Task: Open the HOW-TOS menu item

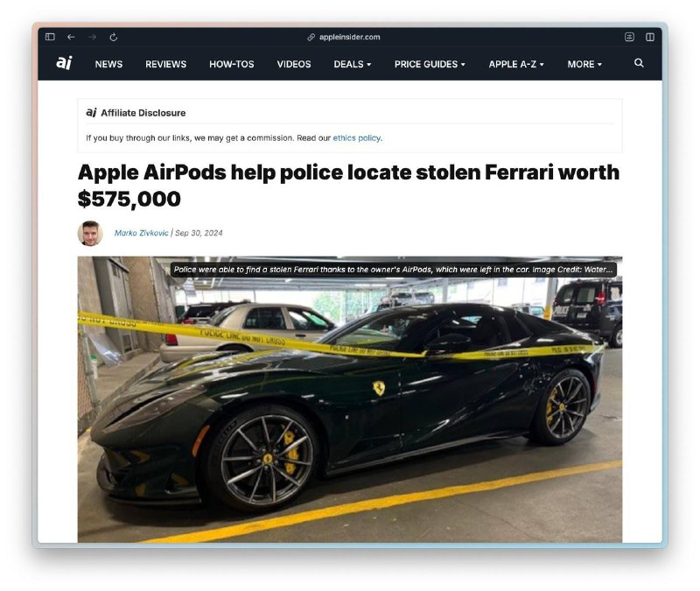Action: [x=231, y=64]
